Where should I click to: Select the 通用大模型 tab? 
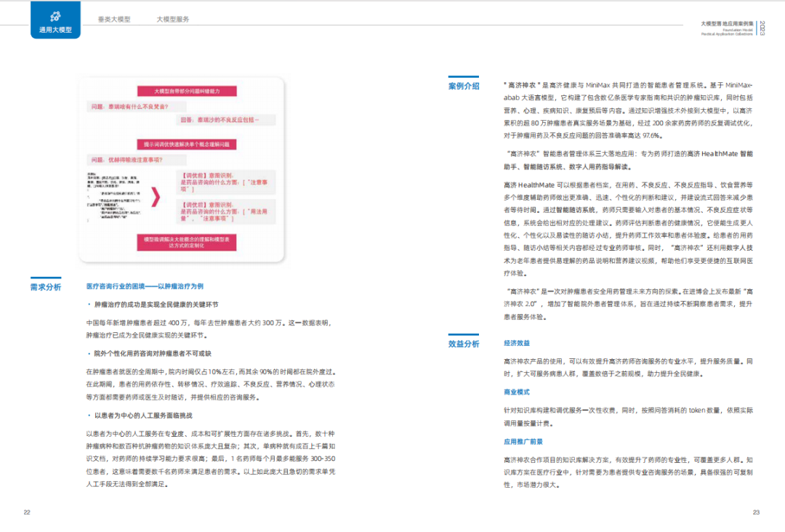click(x=55, y=20)
